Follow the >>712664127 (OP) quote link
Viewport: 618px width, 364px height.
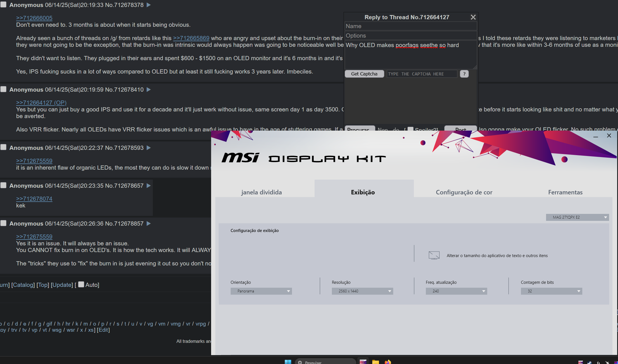tap(41, 102)
